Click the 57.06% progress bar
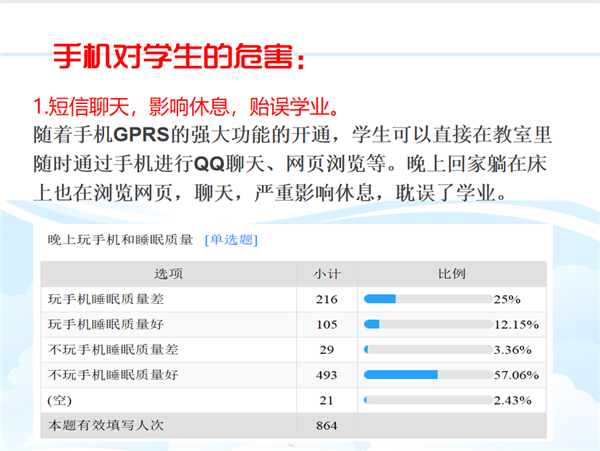The image size is (600, 451). (x=428, y=375)
